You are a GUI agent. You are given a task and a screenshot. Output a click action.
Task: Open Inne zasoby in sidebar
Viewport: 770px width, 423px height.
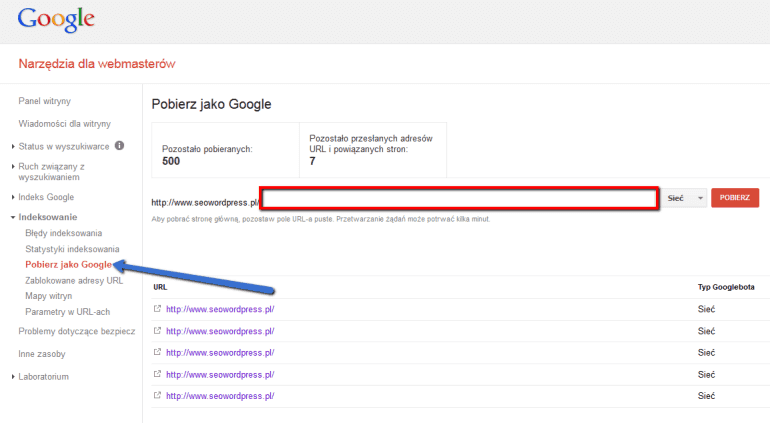click(x=42, y=354)
